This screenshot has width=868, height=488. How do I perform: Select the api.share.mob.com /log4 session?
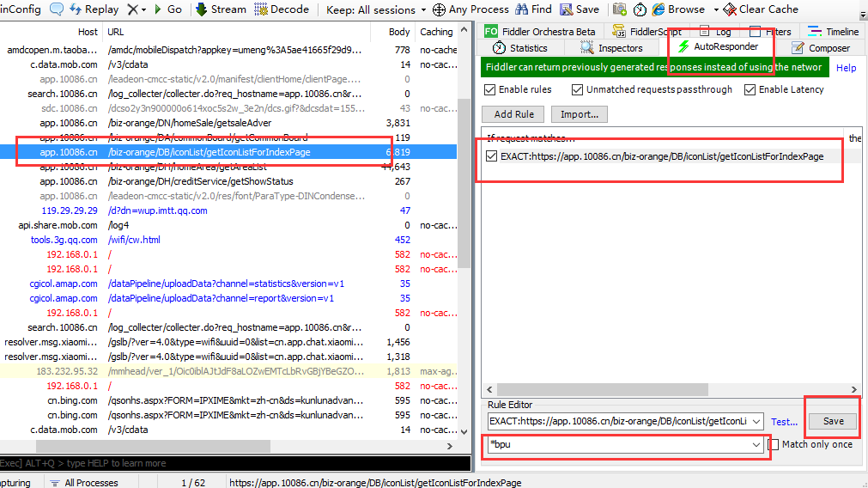coord(228,225)
